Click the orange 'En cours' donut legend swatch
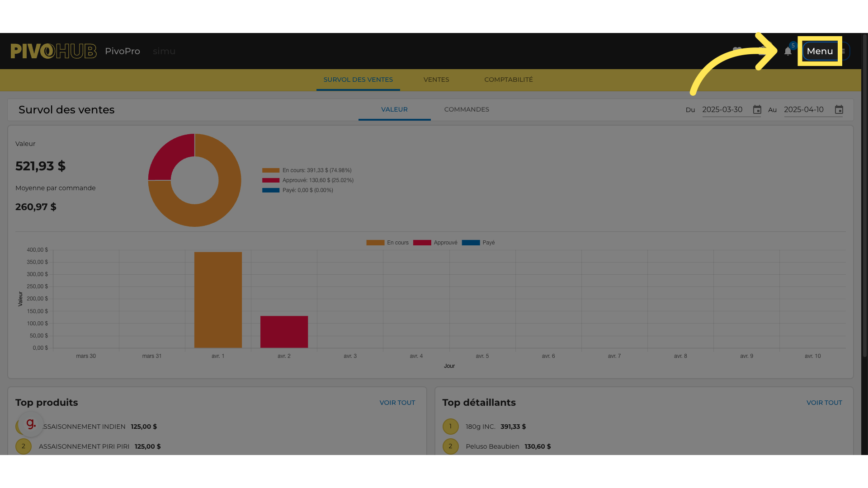 click(x=271, y=170)
